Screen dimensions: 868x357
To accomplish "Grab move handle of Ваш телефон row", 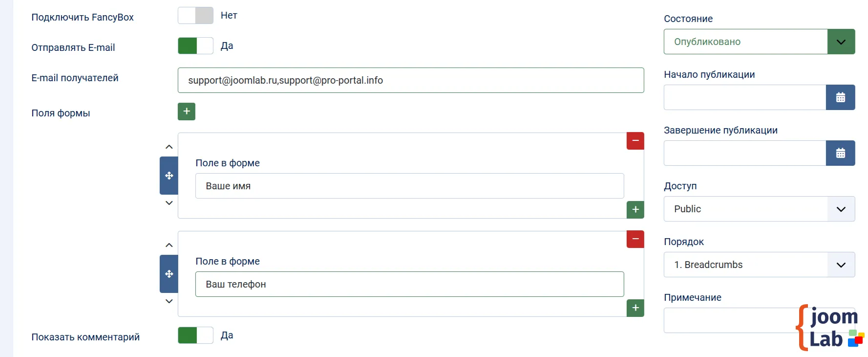I will click(x=169, y=274).
